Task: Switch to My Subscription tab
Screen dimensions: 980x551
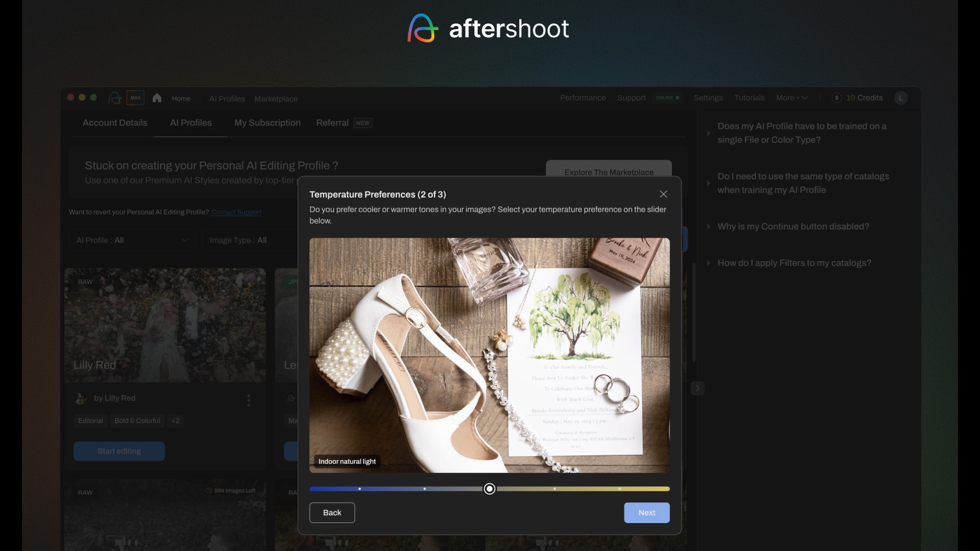Action: coord(267,123)
